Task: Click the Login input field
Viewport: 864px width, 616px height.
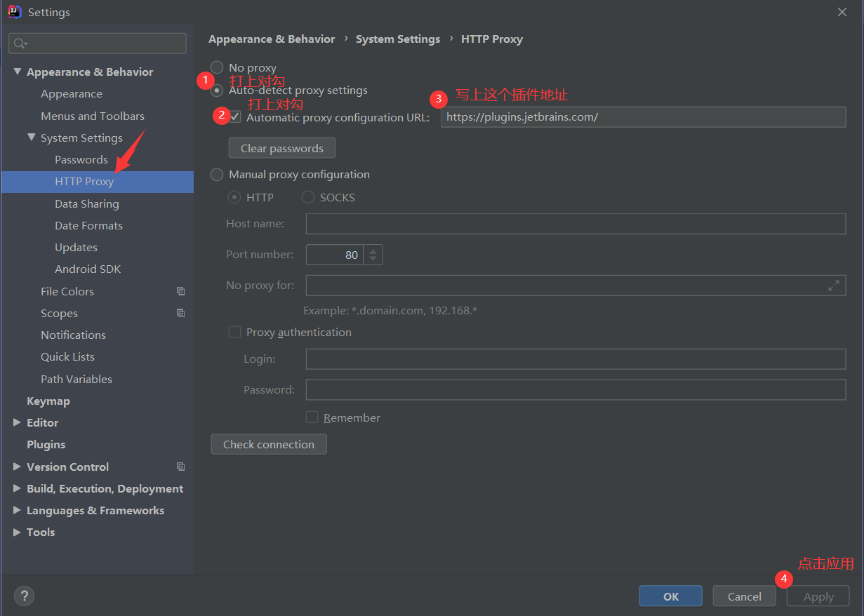Action: pos(576,359)
